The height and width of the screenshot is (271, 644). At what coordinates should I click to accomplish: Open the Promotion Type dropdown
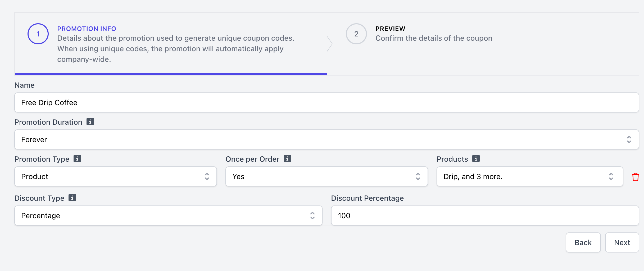pos(115,176)
